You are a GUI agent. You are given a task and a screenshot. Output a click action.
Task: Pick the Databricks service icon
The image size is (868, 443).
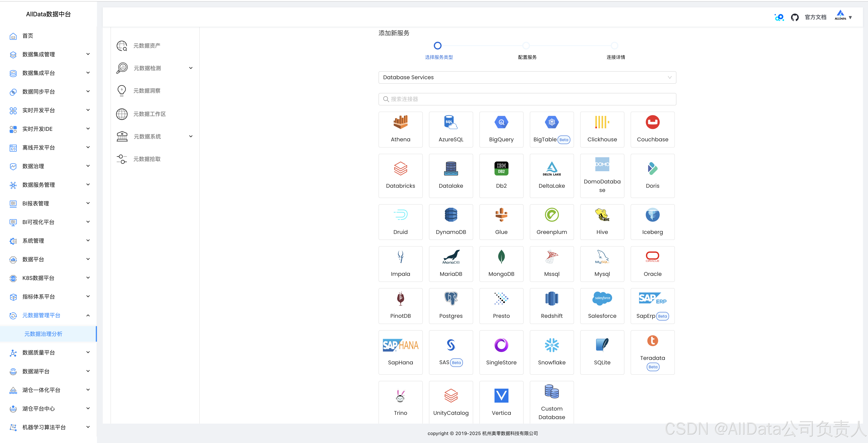[400, 168]
